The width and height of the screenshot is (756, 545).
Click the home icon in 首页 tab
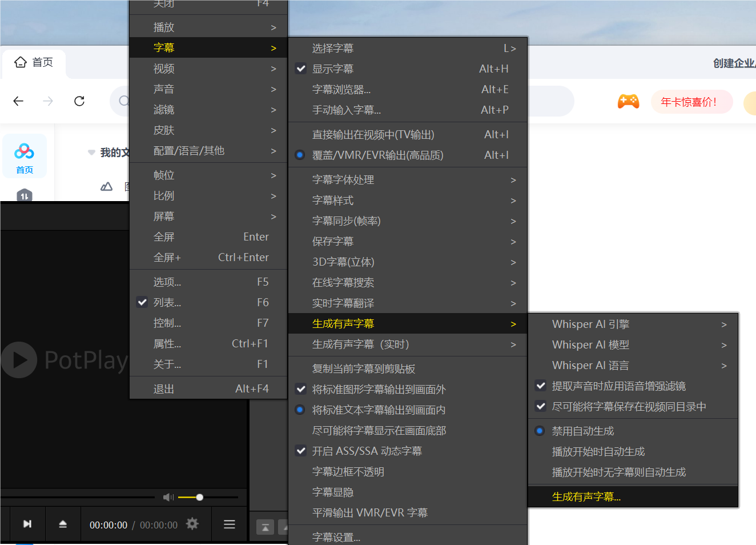(x=21, y=62)
